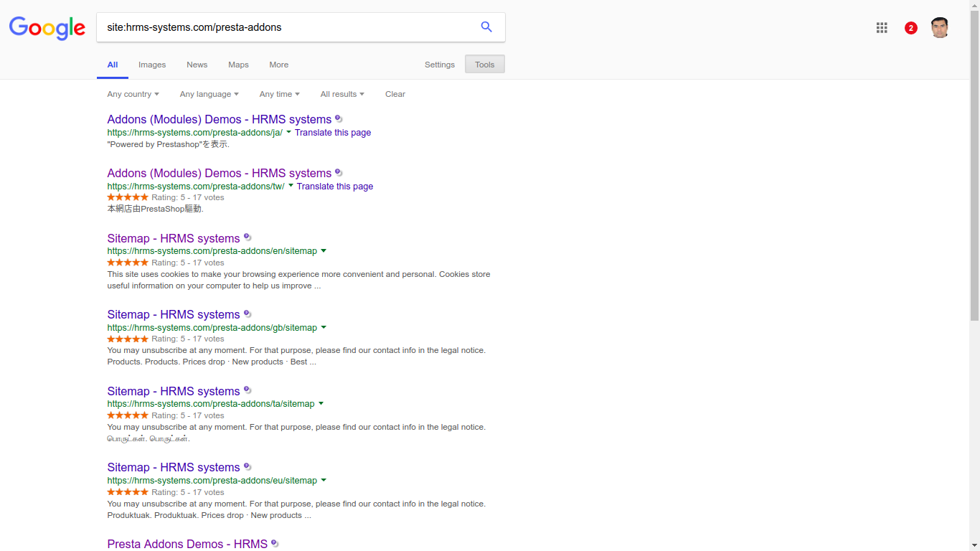980x551 pixels.
Task: Open the Google apps grid
Action: (882, 28)
